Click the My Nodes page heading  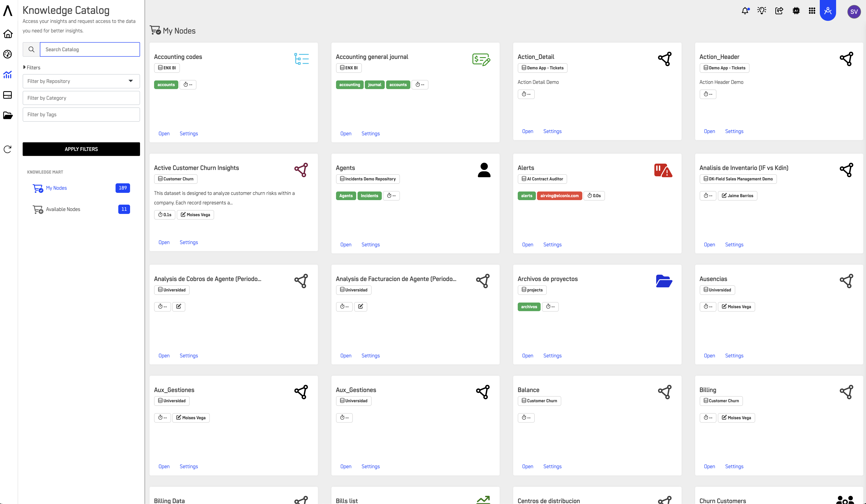(179, 31)
